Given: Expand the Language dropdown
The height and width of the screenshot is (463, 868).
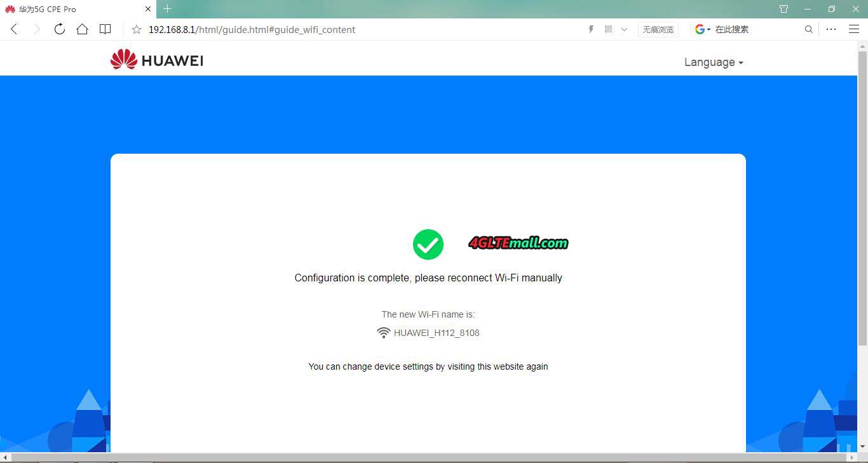Looking at the screenshot, I should [713, 62].
